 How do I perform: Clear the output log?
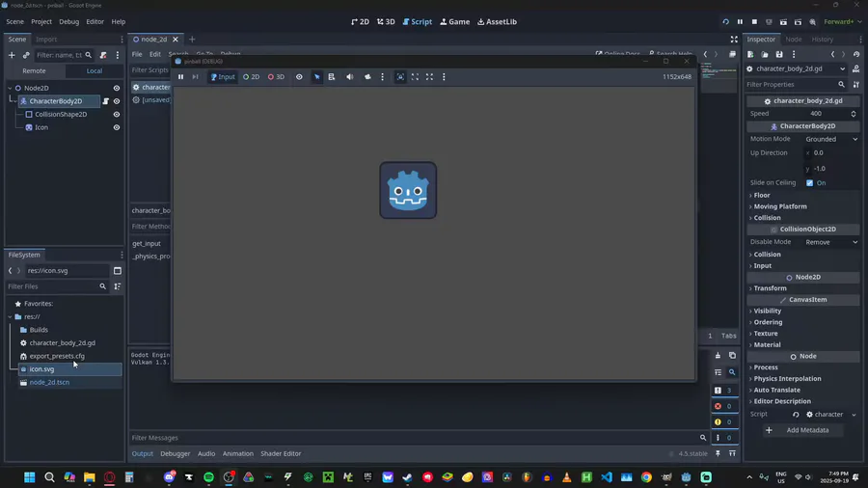[x=718, y=356]
